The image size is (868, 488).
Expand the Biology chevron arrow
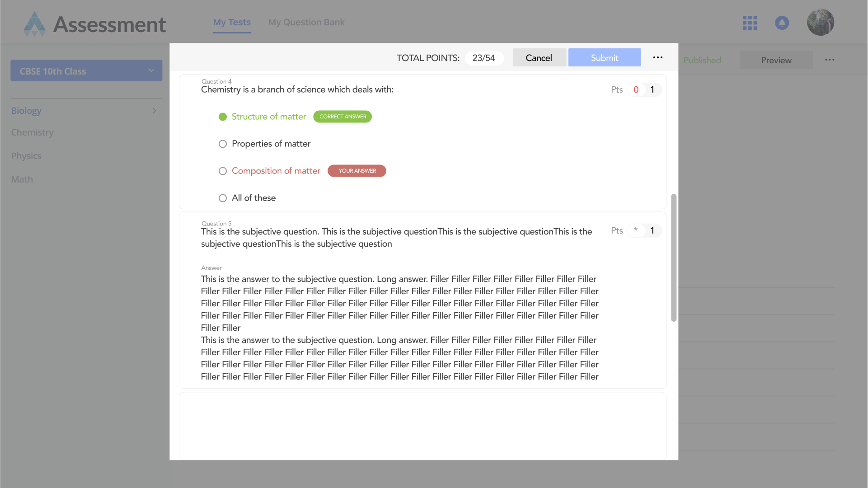coord(154,111)
